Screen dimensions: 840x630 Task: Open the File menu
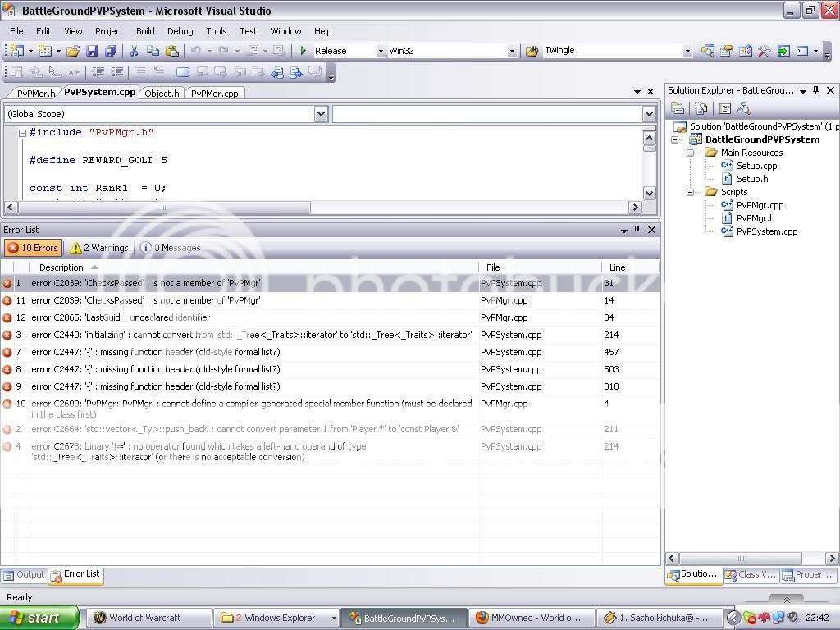pos(16,31)
